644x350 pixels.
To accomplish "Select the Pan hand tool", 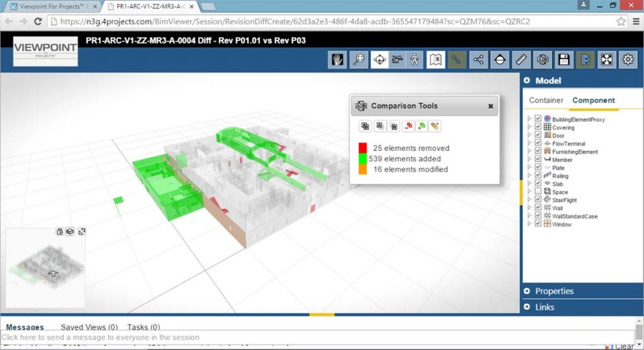I will 337,60.
